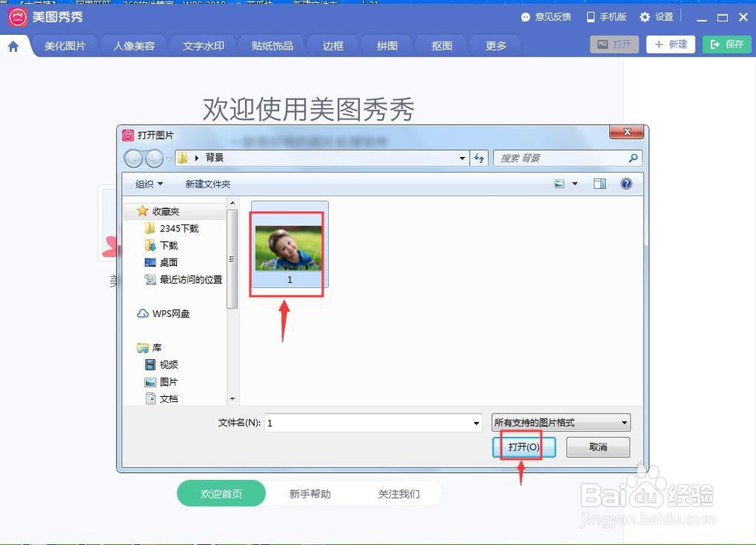
Task: Click the green 保存 button
Action: (x=727, y=45)
